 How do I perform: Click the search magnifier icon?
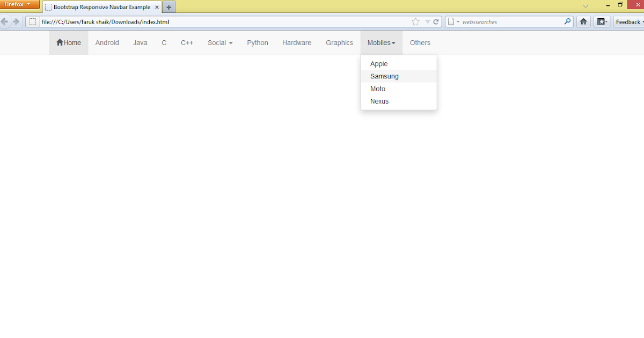tap(567, 21)
